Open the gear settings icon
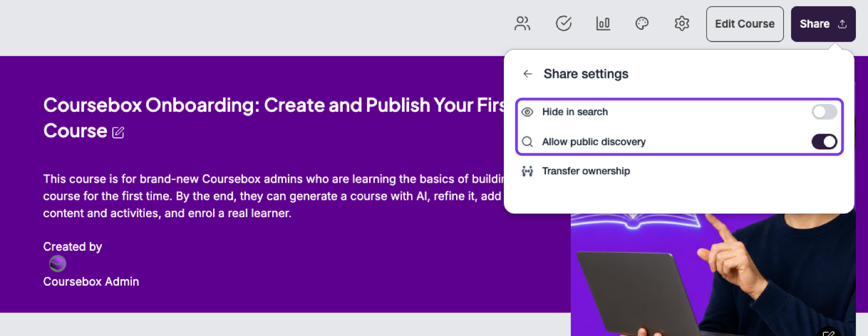This screenshot has width=868, height=336. 681,24
